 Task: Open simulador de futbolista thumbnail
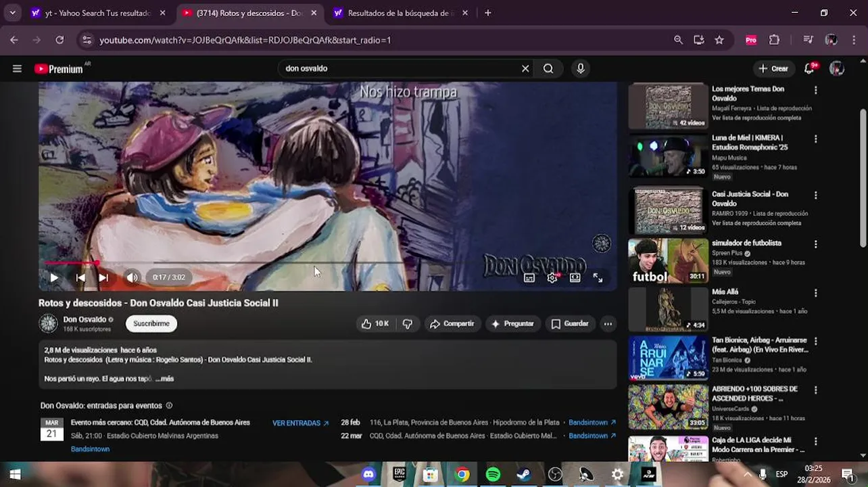pos(668,260)
